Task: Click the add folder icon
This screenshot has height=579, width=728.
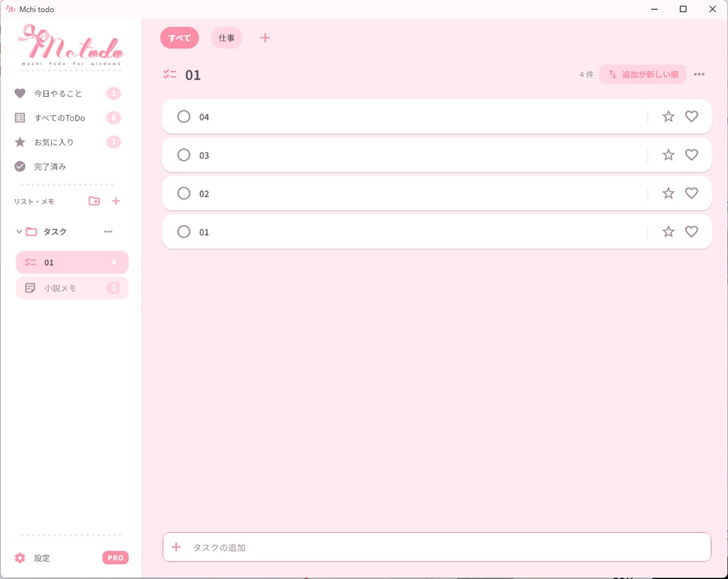Action: [95, 201]
